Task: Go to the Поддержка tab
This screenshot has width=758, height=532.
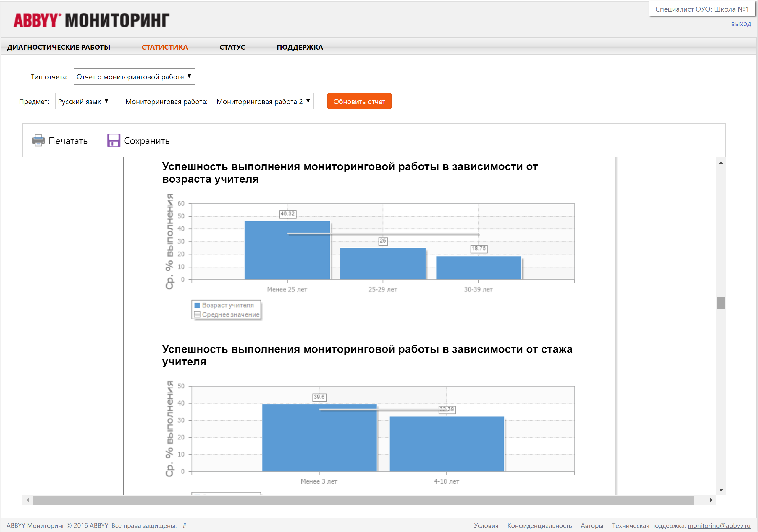Action: (299, 47)
